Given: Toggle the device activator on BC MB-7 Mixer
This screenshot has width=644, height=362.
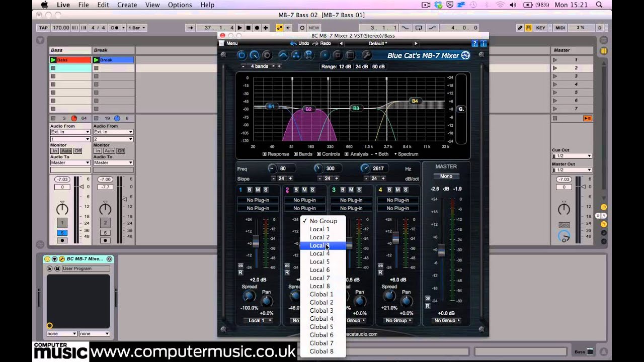Looking at the screenshot, I should click(x=47, y=259).
